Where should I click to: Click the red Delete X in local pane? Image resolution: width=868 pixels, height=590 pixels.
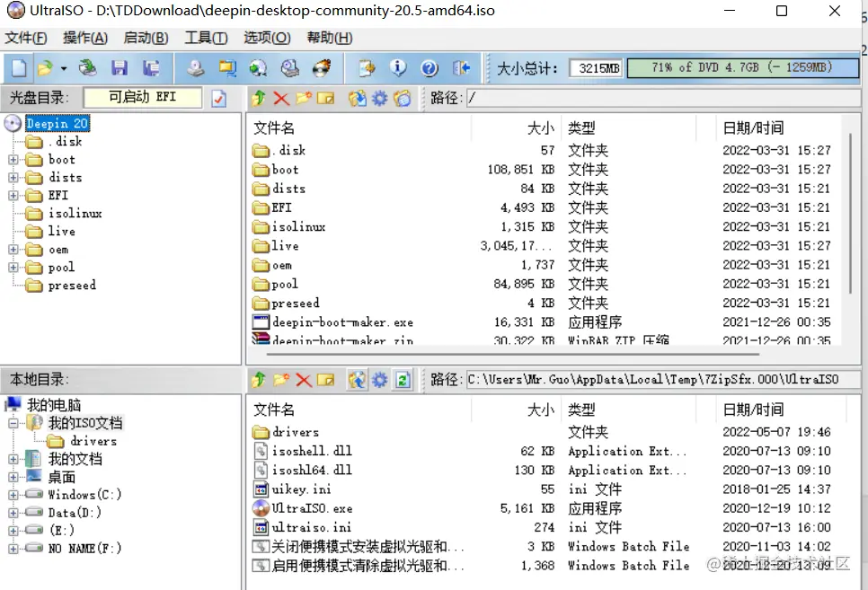[304, 380]
